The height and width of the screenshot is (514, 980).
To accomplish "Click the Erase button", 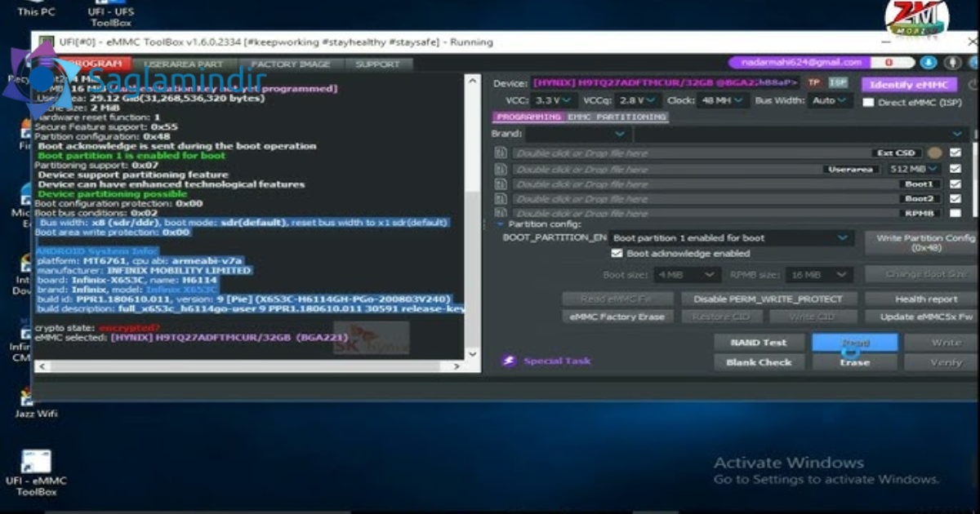I will [854, 362].
